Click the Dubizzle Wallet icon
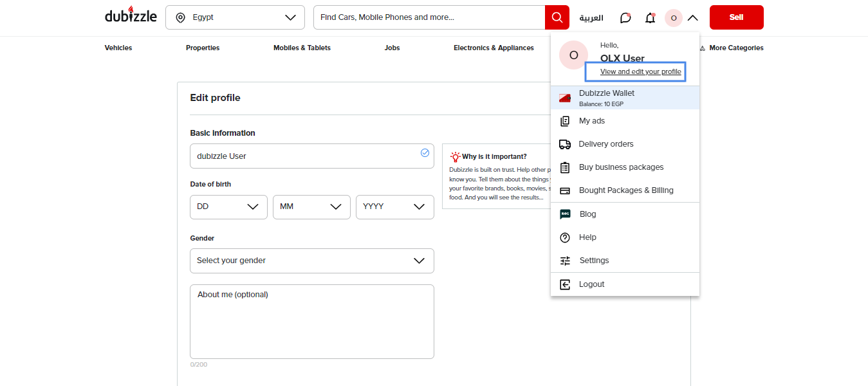The width and height of the screenshot is (868, 386). click(564, 97)
